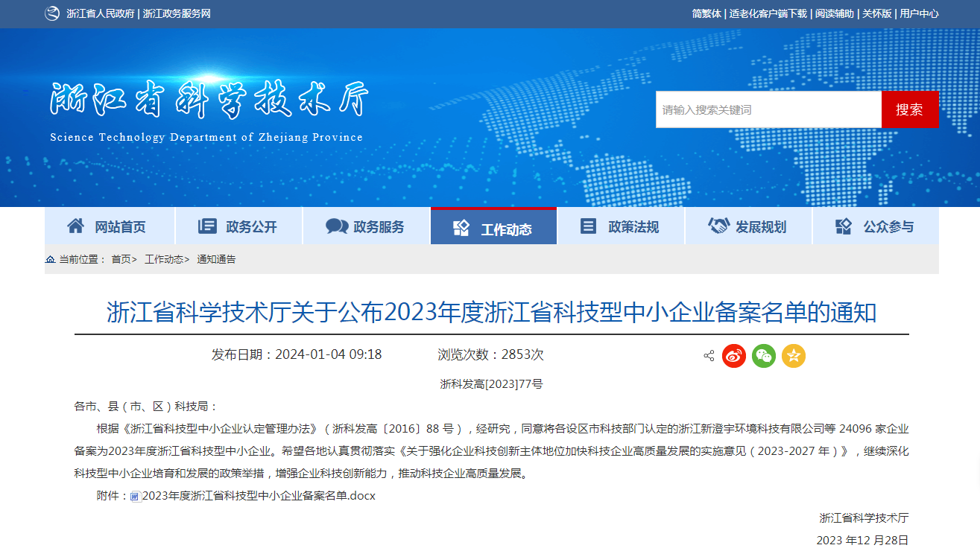
Task: Download the 2023年度浙江省科技型中小企业备案名单.docx attachment
Action: (x=258, y=496)
